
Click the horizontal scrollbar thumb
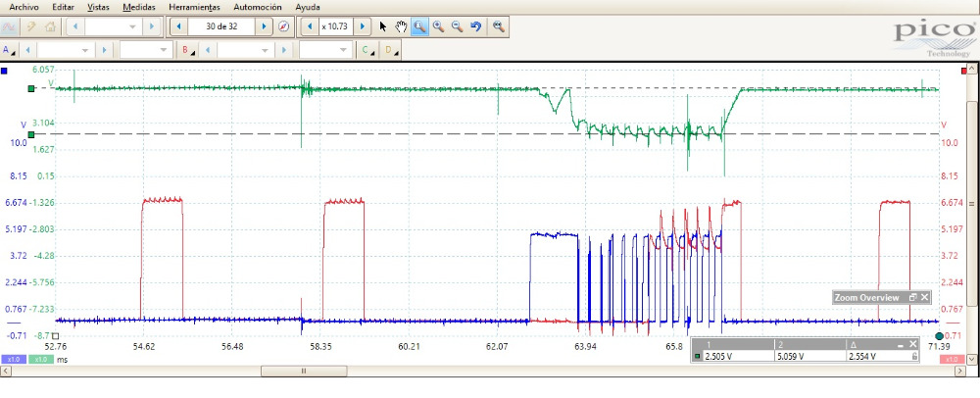[303, 372]
